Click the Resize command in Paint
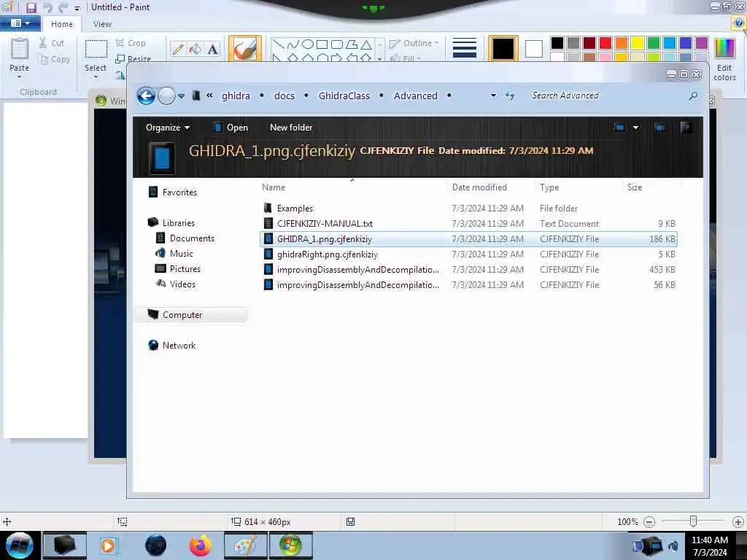The width and height of the screenshot is (747, 560). 133,58
